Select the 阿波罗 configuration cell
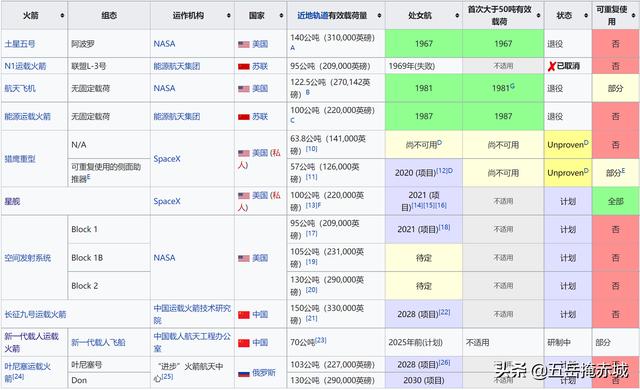640x390 pixels. pos(109,44)
